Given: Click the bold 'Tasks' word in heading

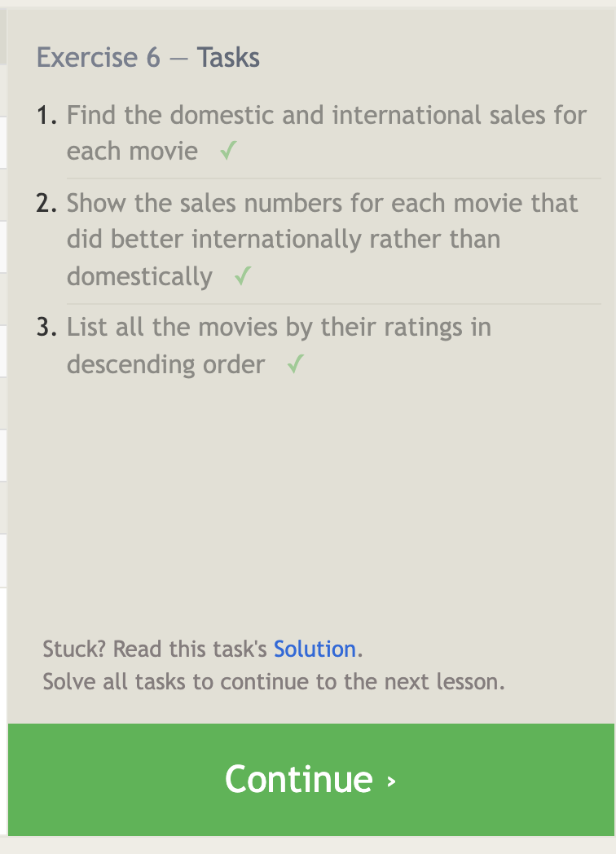Looking at the screenshot, I should click(x=228, y=58).
